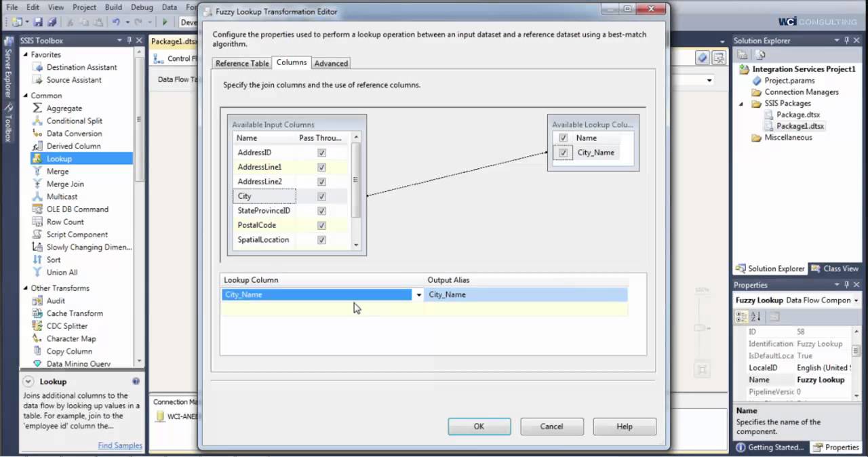Click the OK button

click(479, 426)
